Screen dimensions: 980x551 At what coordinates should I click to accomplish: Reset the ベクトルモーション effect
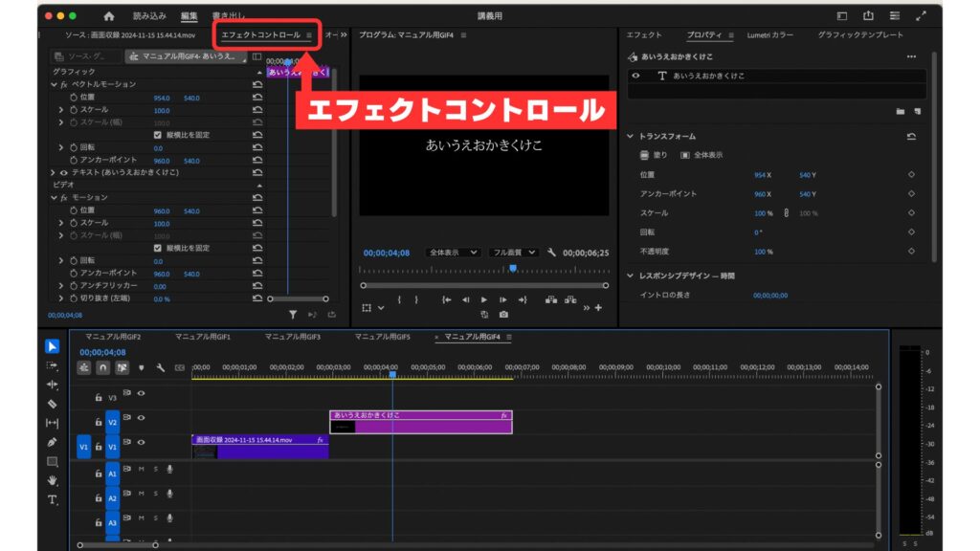click(257, 84)
